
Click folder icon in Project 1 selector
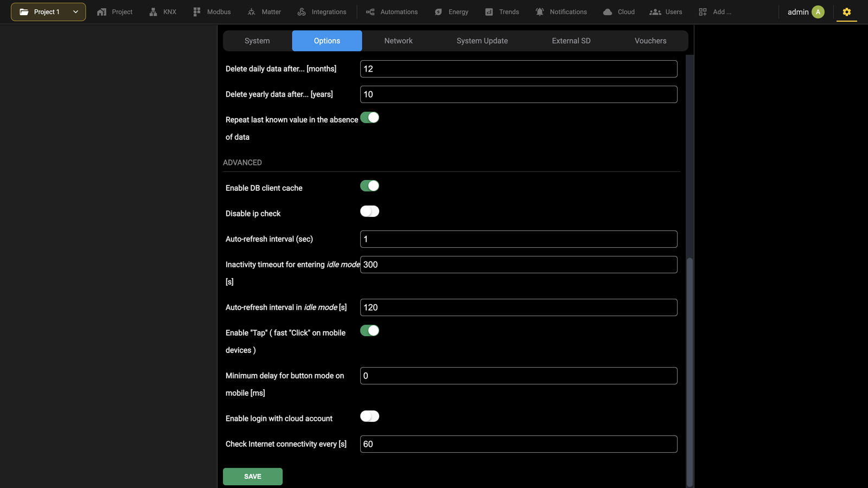point(24,12)
